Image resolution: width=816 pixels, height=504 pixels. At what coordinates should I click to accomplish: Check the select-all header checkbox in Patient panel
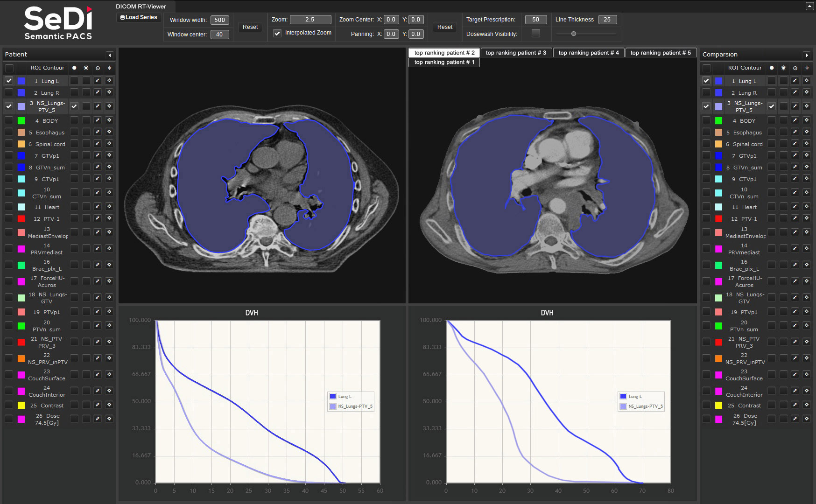[9, 68]
